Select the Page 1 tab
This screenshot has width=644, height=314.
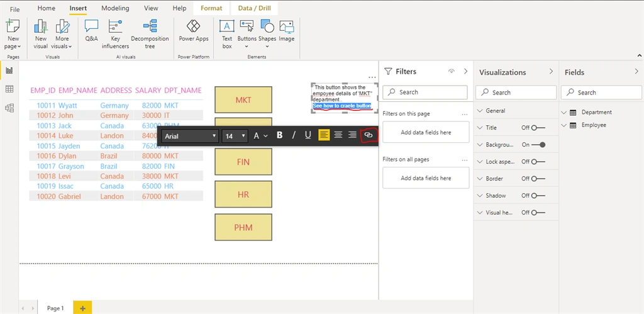click(x=55, y=308)
